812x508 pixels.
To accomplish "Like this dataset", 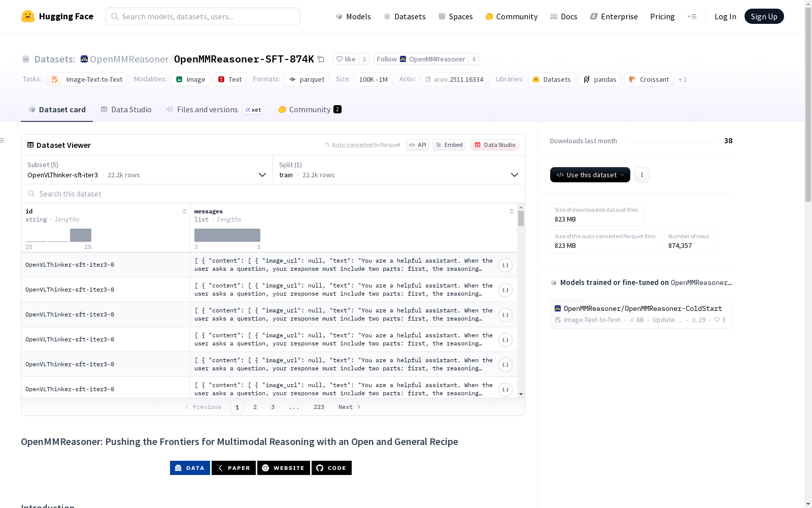I will point(346,59).
